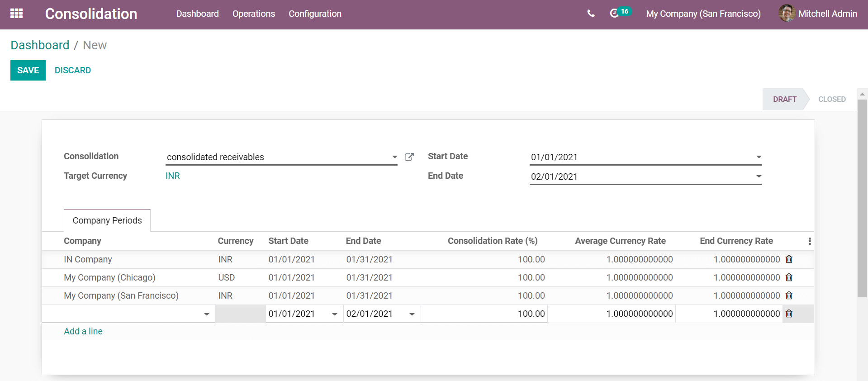
Task: Sort by the Currency column header
Action: [x=236, y=241]
